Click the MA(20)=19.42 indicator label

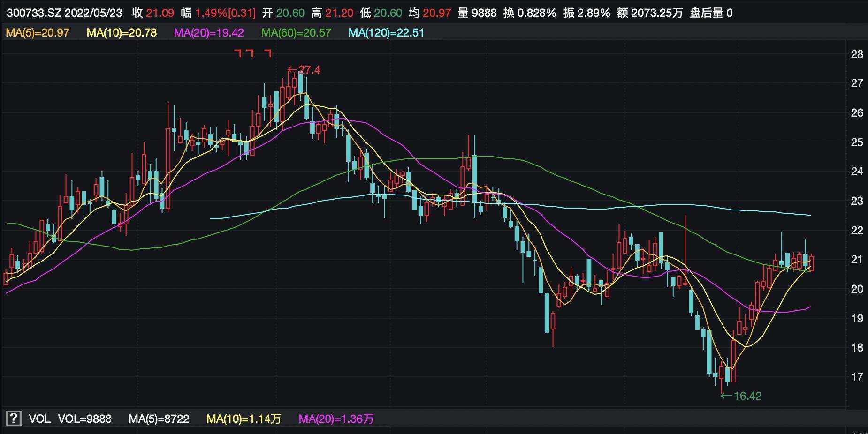tap(209, 33)
